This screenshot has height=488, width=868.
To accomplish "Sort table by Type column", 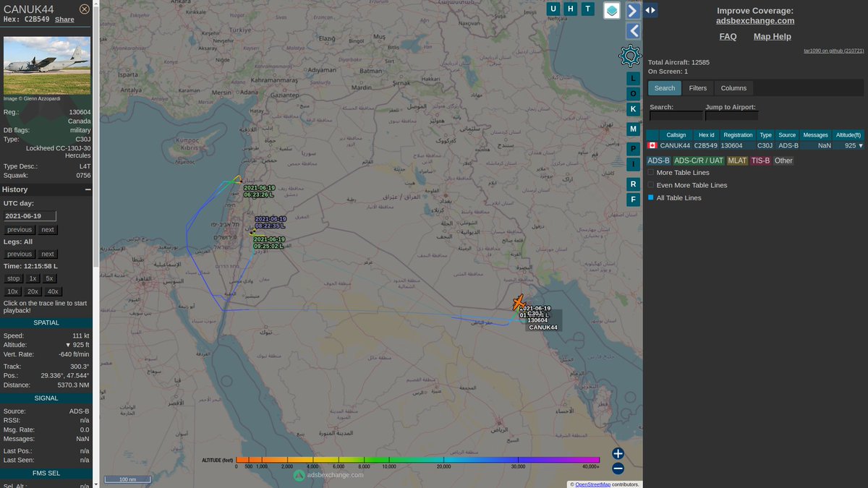I will [x=765, y=135].
